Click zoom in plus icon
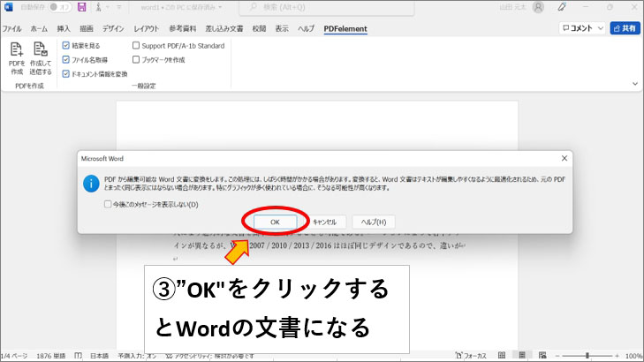644x362 pixels. point(617,356)
